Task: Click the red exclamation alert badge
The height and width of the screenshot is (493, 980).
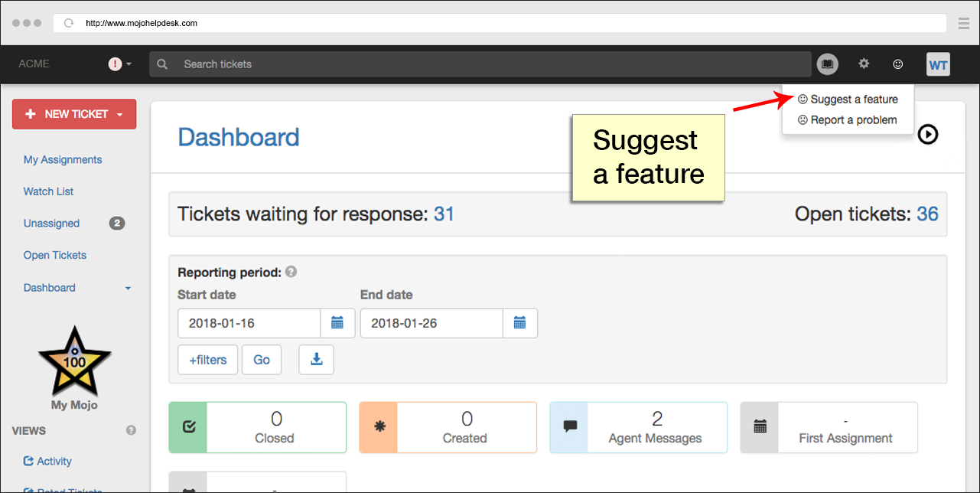Action: pyautogui.click(x=115, y=64)
